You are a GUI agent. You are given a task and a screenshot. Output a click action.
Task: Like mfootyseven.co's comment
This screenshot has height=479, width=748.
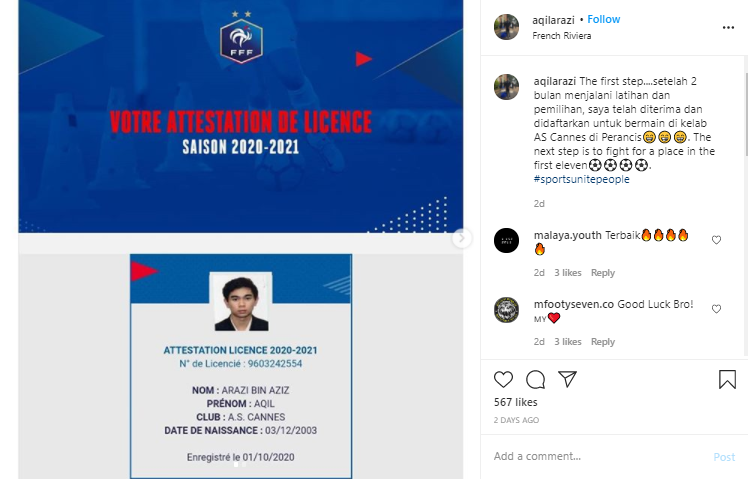(716, 309)
